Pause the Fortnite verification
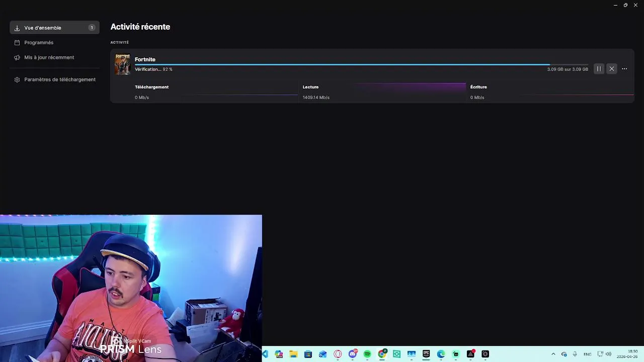644x362 pixels. point(599,69)
